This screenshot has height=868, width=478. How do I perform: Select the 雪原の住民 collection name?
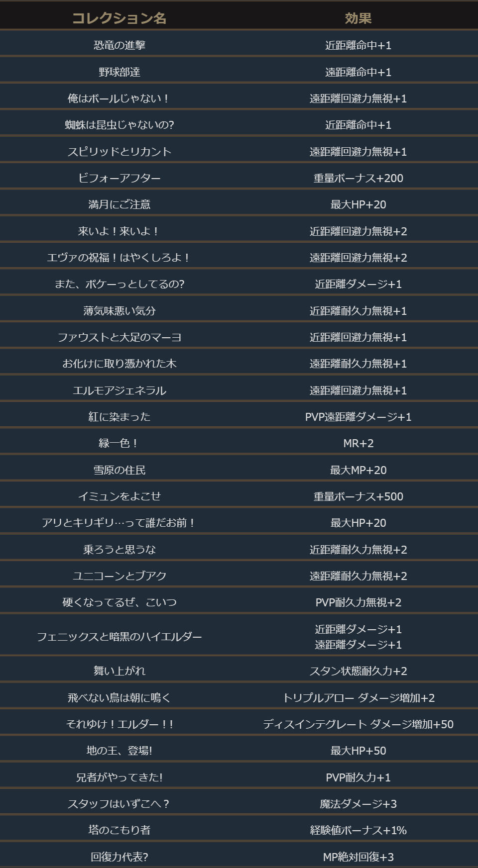click(x=119, y=470)
